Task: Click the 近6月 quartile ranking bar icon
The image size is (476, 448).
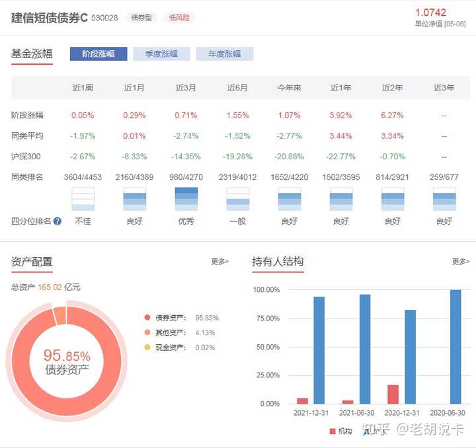Action: (x=238, y=199)
